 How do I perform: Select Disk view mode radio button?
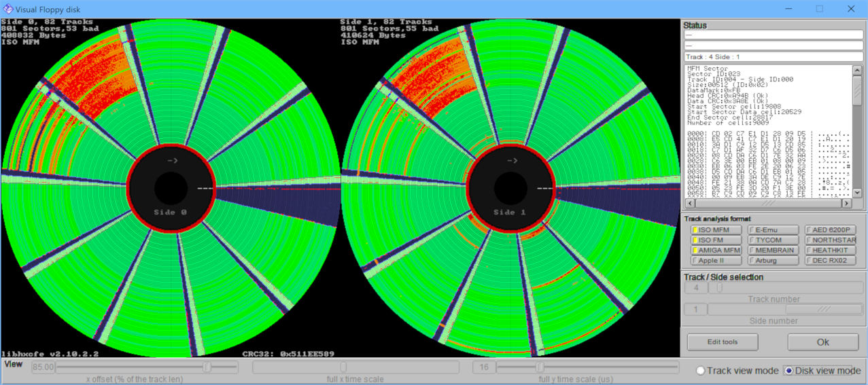point(788,371)
